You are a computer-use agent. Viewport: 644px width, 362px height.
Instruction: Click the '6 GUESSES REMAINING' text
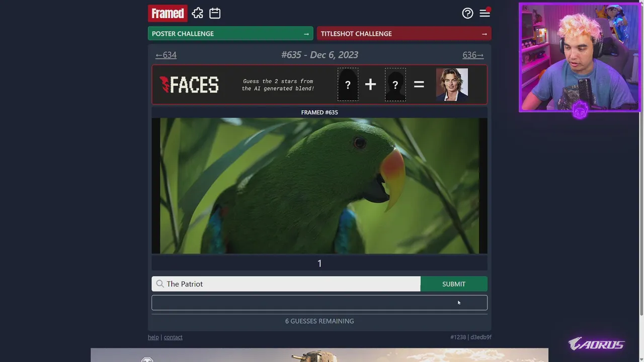pos(319,321)
